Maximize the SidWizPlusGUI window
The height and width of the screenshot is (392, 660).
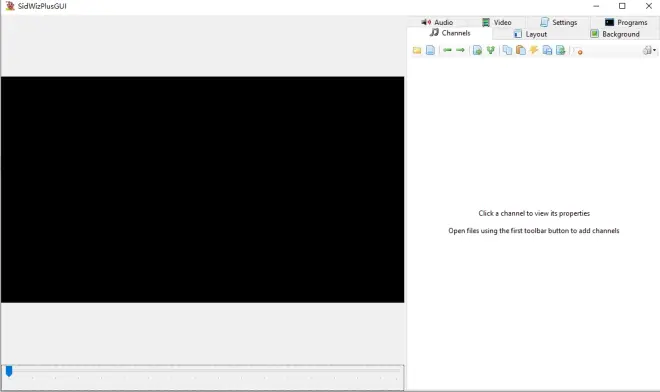click(x=622, y=6)
